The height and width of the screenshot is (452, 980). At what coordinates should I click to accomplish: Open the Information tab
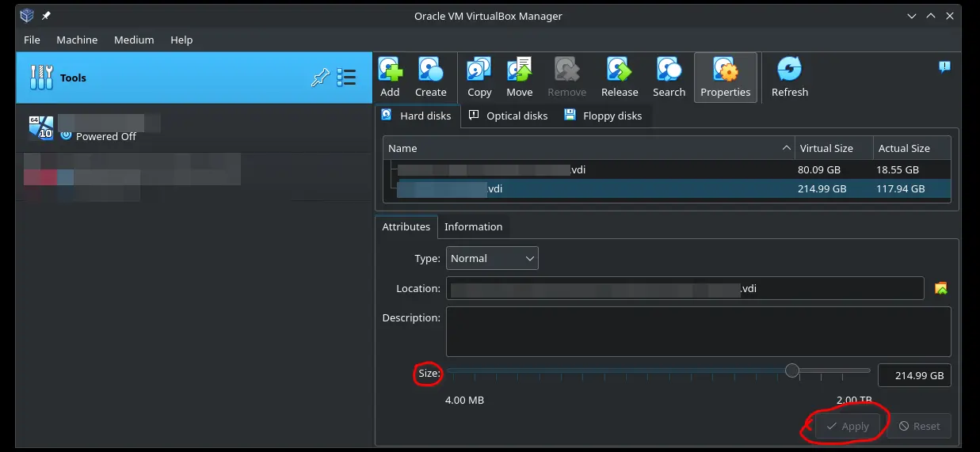[x=473, y=226]
